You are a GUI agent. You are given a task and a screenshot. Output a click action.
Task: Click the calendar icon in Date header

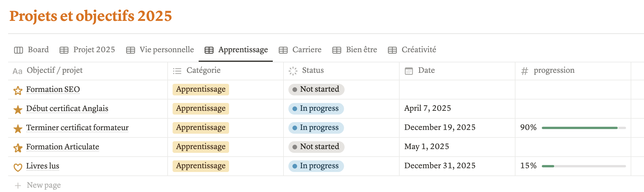409,71
